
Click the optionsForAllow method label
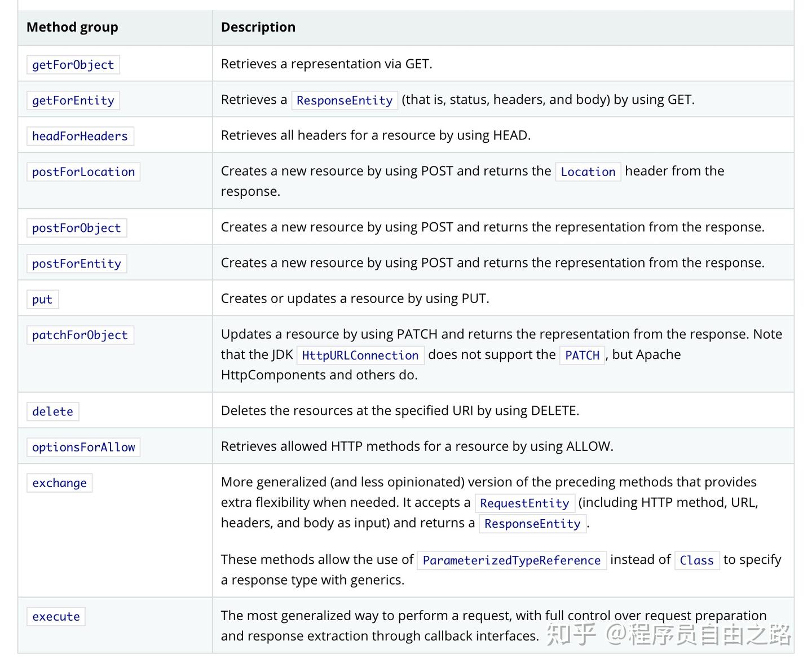(83, 447)
